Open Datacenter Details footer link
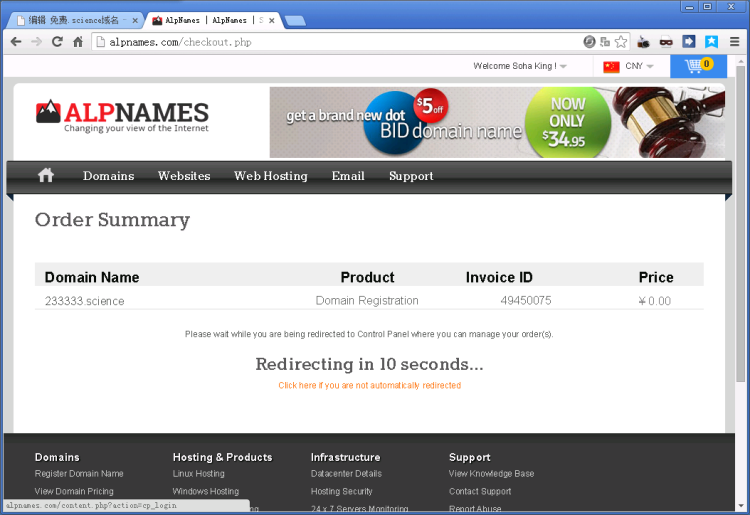Screen dimensions: 750x515 346,473
